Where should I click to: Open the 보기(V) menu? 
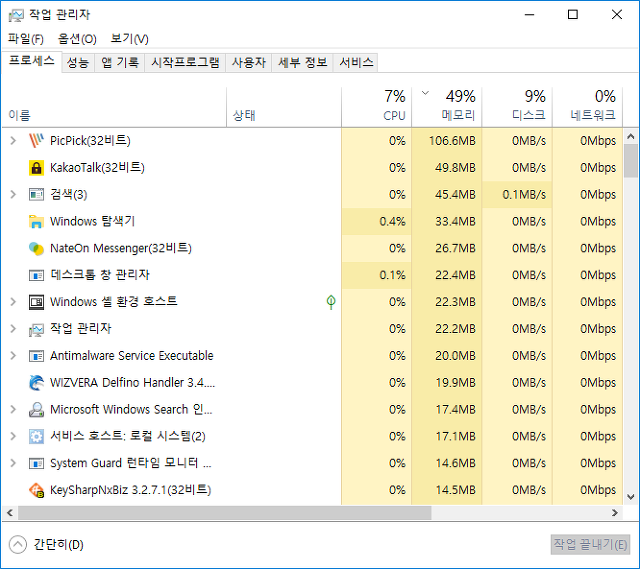click(x=129, y=39)
